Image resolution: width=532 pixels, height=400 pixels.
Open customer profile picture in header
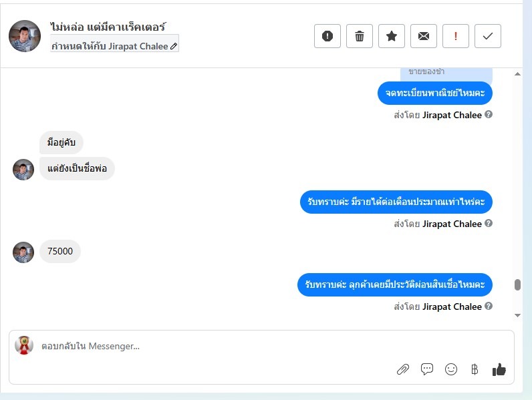[25, 36]
